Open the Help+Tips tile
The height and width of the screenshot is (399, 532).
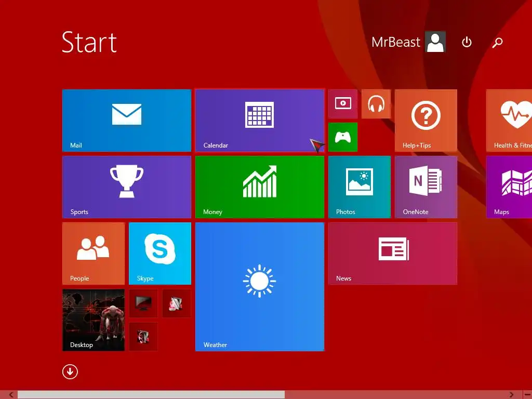(426, 121)
